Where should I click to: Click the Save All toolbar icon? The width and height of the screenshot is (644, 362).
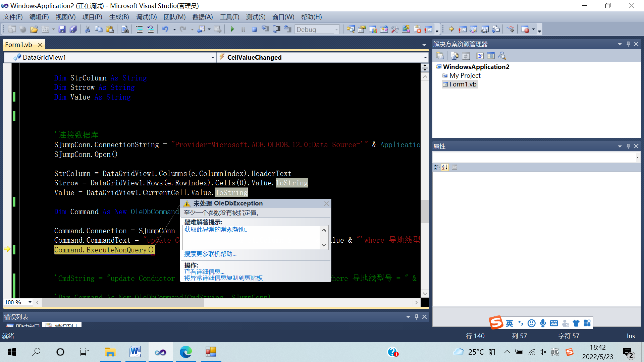click(73, 29)
